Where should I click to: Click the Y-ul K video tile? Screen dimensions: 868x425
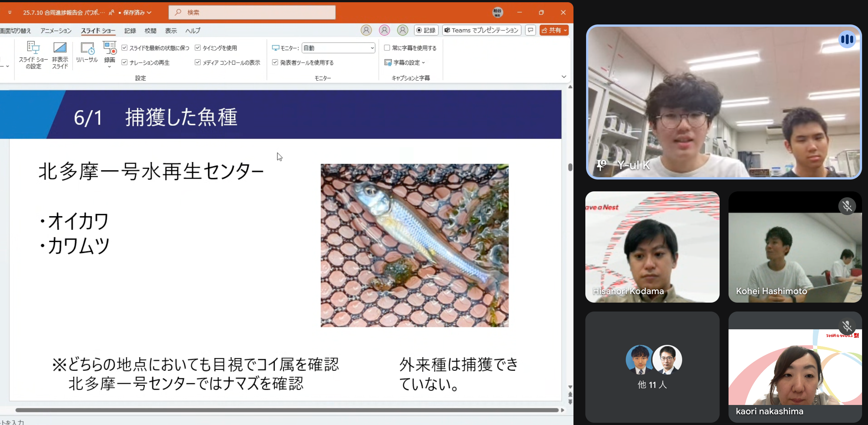pos(724,102)
